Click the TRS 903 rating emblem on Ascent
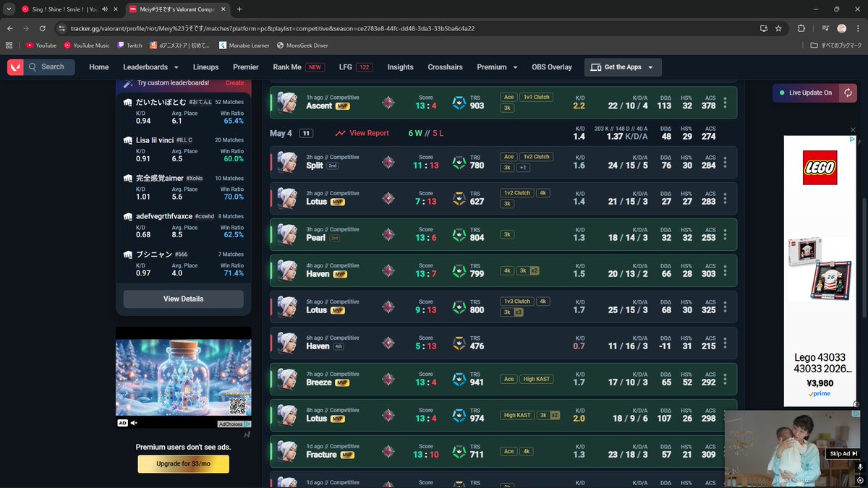868x488 pixels. 459,103
